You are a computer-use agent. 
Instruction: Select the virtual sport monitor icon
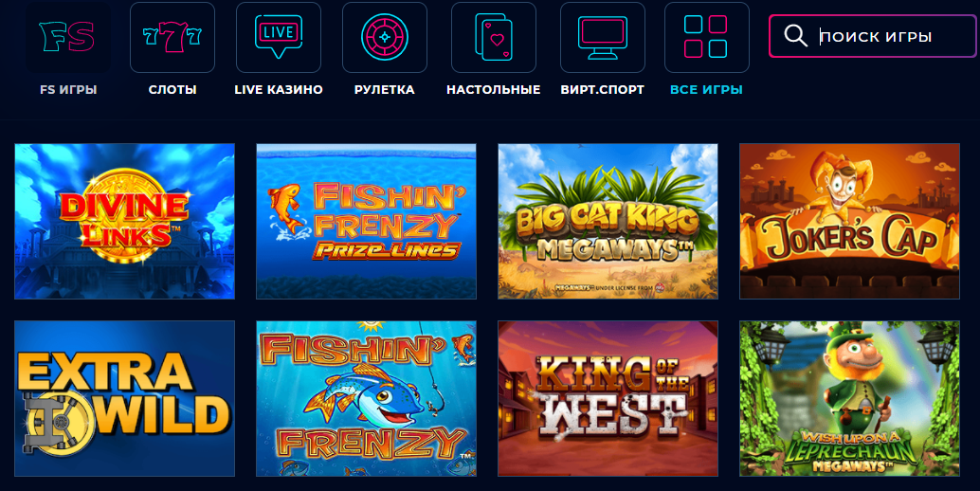pos(603,38)
